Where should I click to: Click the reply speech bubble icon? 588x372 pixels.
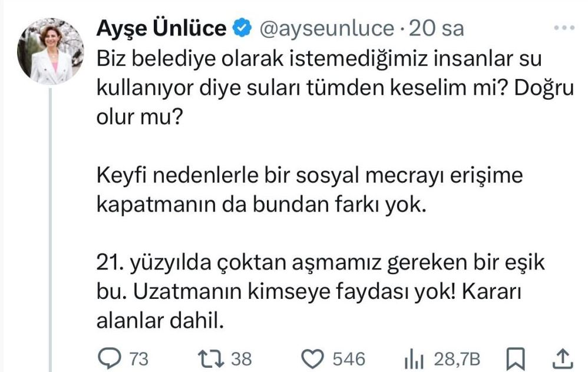106,358
